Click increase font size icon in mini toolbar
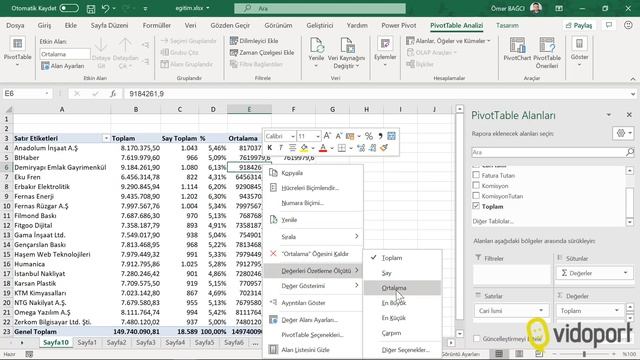The height and width of the screenshot is (360, 640). 327,136
